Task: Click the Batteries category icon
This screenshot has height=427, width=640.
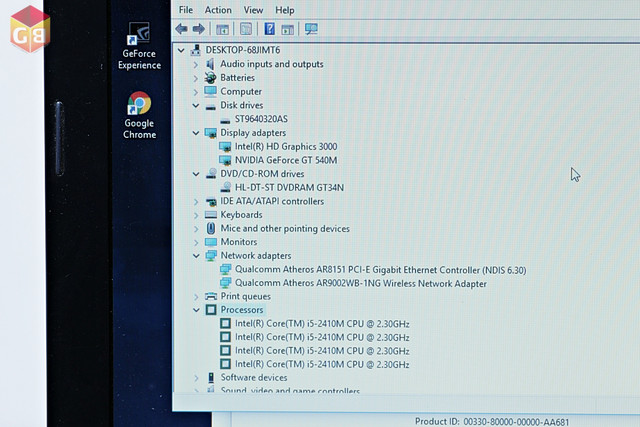Action: [211, 78]
